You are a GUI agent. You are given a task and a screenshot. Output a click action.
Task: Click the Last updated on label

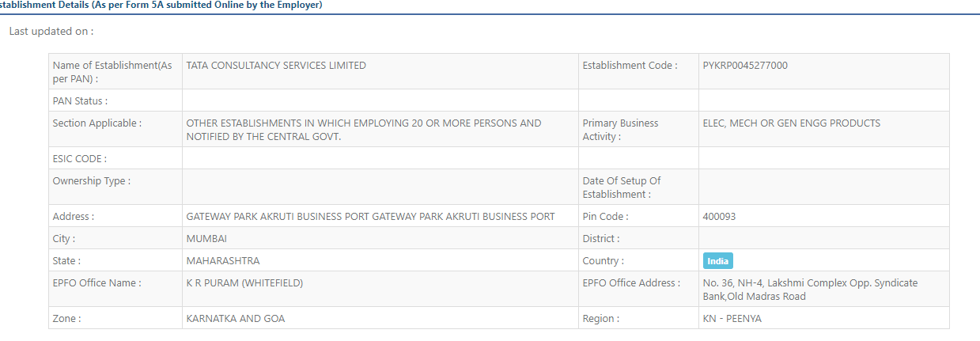point(51,32)
